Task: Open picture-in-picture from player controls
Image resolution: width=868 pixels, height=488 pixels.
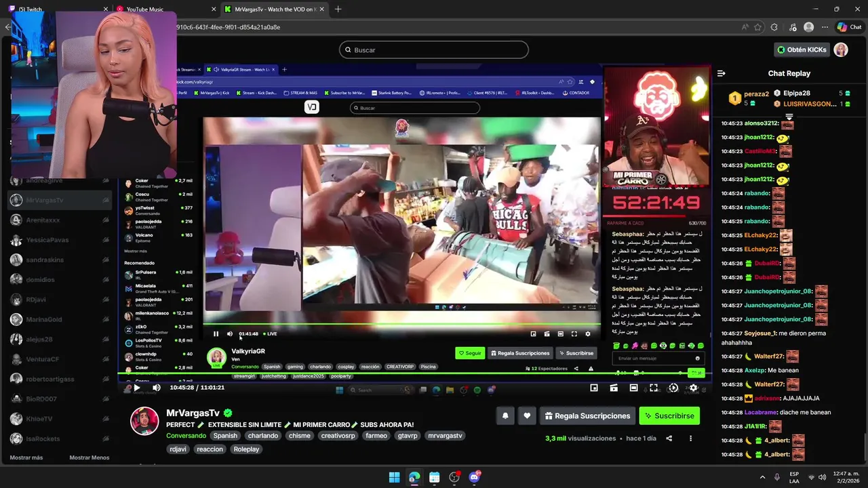Action: (x=594, y=388)
